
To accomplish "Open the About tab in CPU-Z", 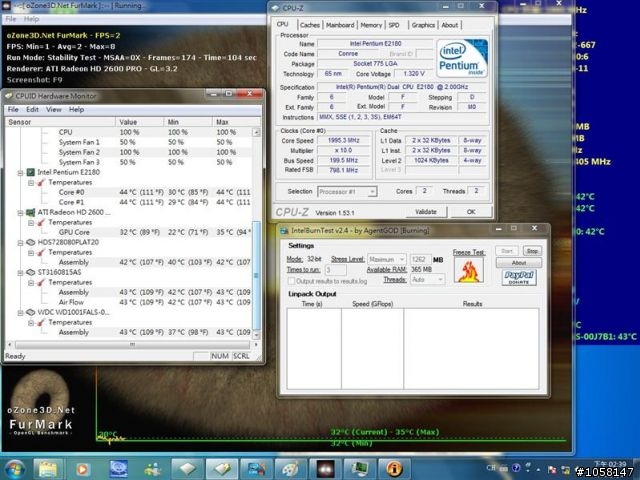I will click(450, 25).
